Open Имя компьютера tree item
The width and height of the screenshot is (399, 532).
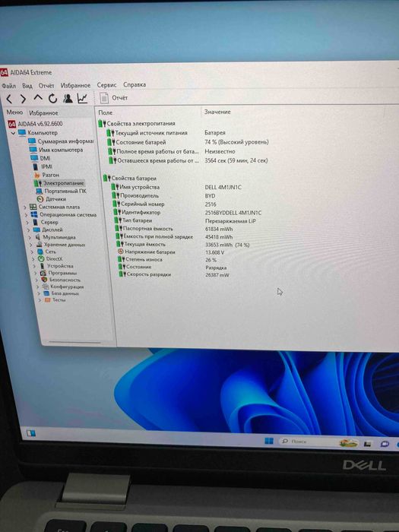pyautogui.click(x=56, y=150)
